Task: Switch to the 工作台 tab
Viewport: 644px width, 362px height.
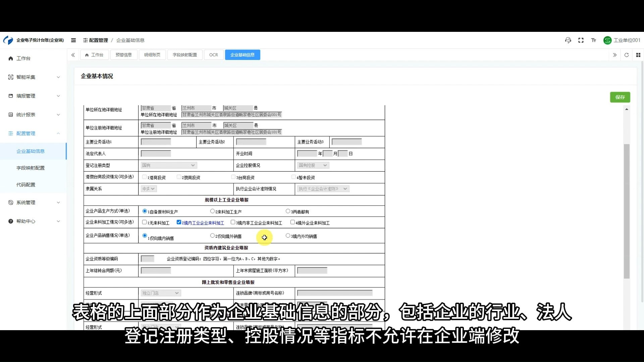Action: click(94, 55)
